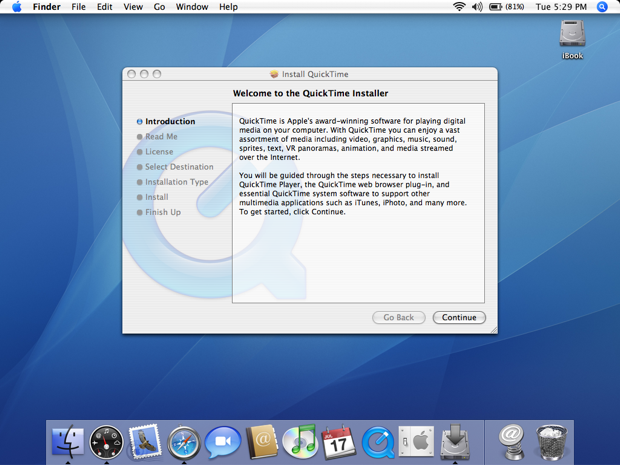This screenshot has height=465, width=620.
Task: Open iCal calendar in the Dock
Action: click(x=339, y=442)
